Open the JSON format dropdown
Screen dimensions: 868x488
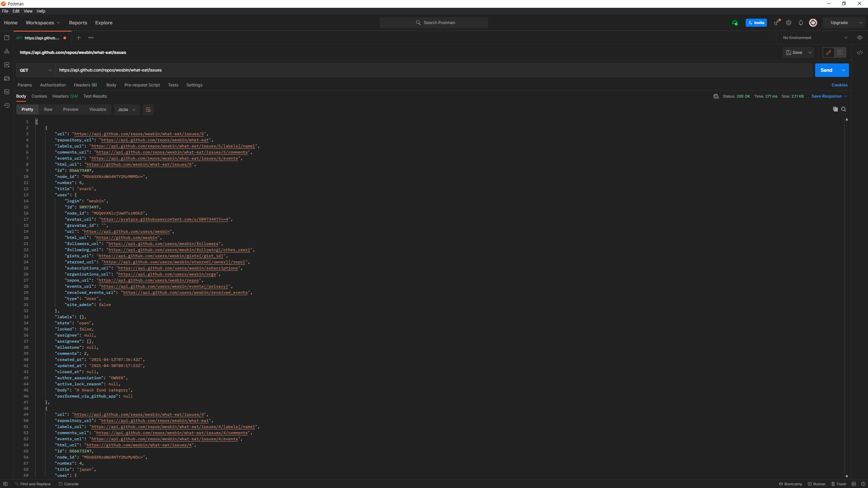(127, 110)
